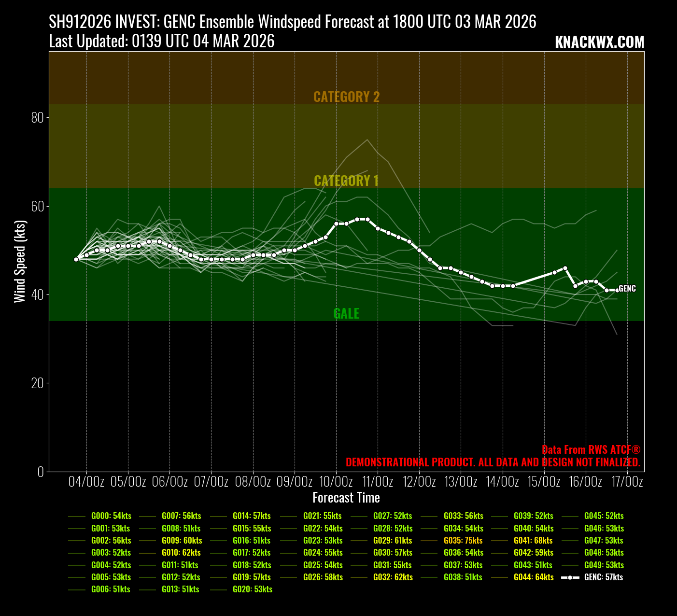This screenshot has height=616, width=677.
Task: Click the GENC: 57kts legend label
Action: tap(603, 577)
